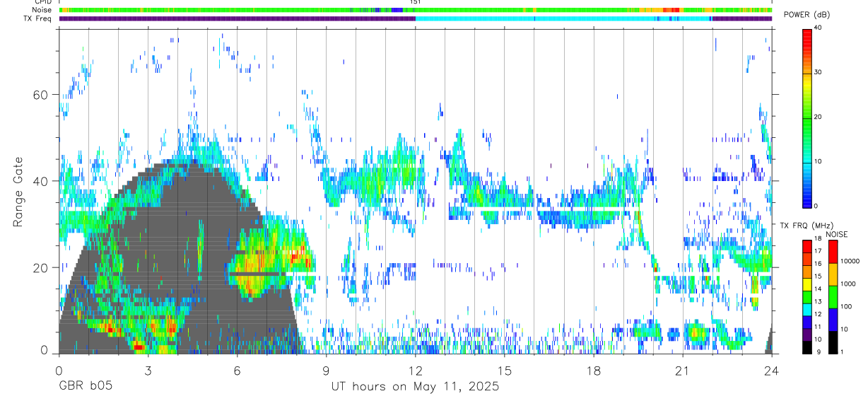This screenshot has height=401, width=868.
Task: Click the 21 tick on UT hours axis
Action: pyautogui.click(x=683, y=371)
